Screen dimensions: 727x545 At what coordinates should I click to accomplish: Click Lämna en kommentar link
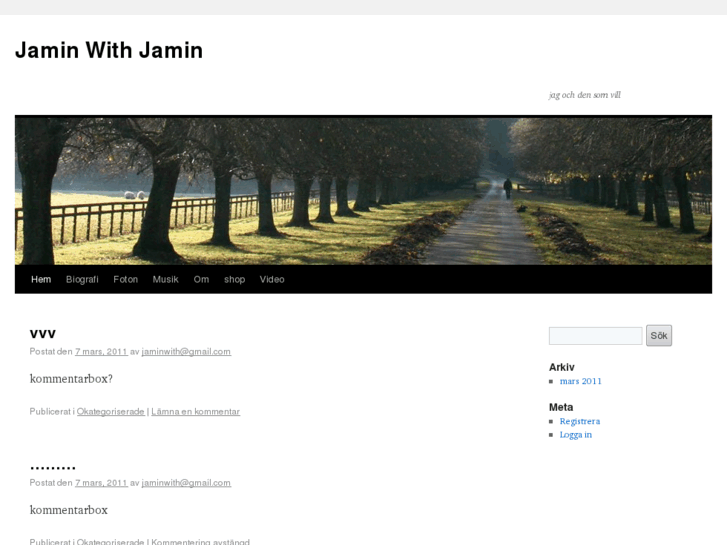coord(196,411)
